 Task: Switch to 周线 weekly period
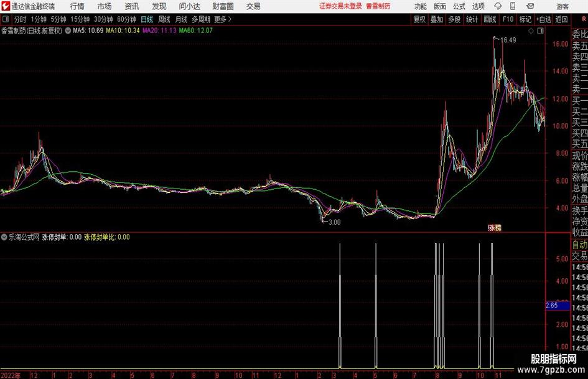(x=164, y=19)
